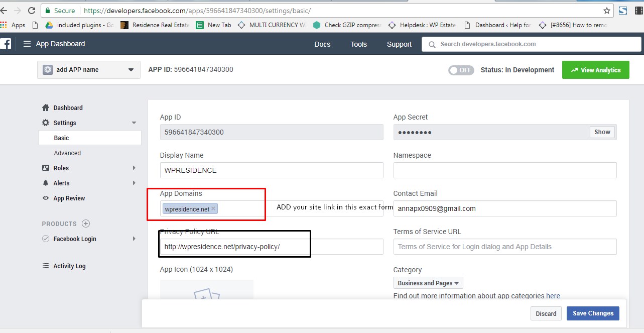Bookmark page with star icon
This screenshot has height=333, width=644.
607,10
